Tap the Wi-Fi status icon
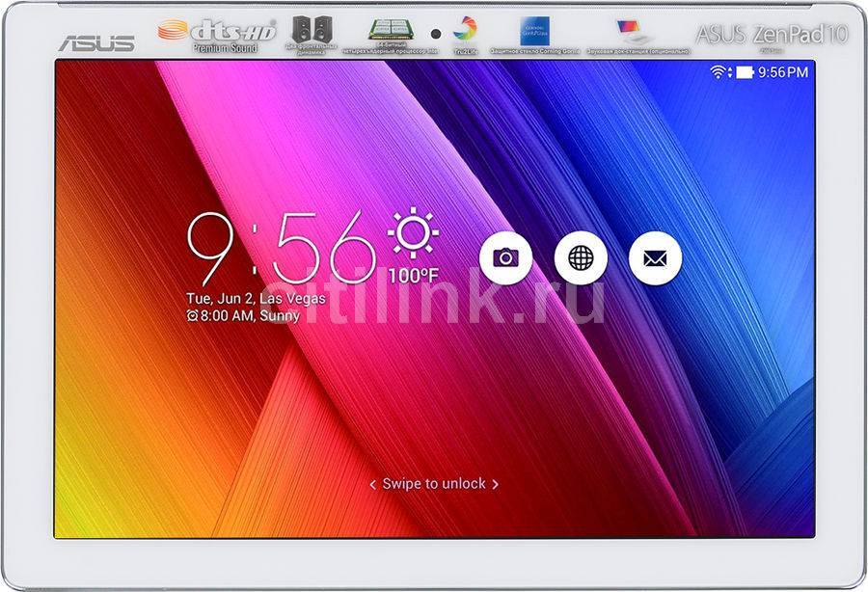The image size is (868, 592). click(x=719, y=72)
